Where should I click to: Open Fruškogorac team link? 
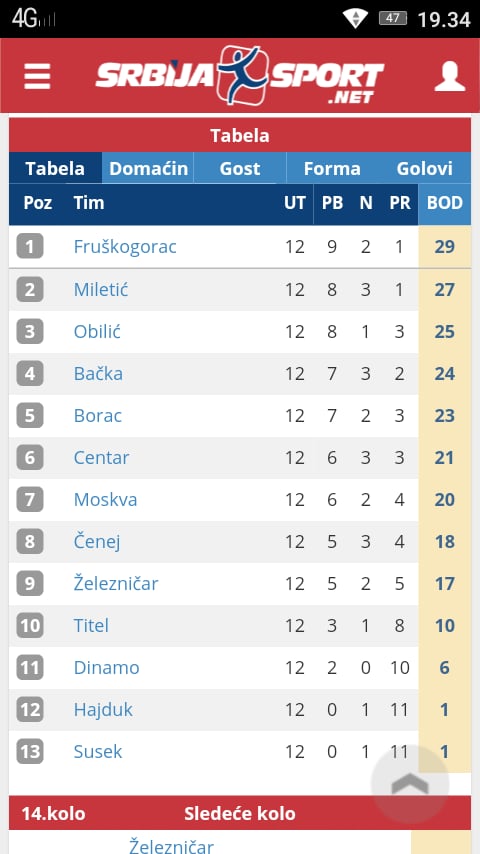pyautogui.click(x=125, y=247)
